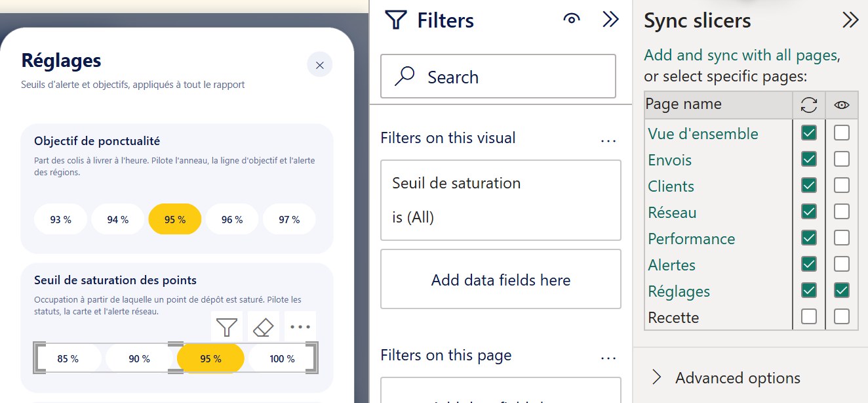
Task: Click the Filters search field
Action: click(498, 76)
